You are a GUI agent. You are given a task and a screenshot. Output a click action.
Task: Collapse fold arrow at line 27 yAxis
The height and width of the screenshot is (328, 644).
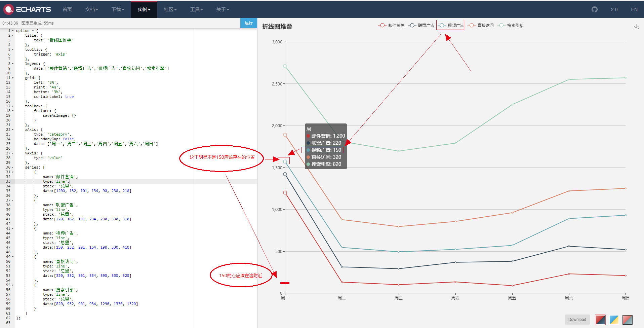pyautogui.click(x=13, y=153)
